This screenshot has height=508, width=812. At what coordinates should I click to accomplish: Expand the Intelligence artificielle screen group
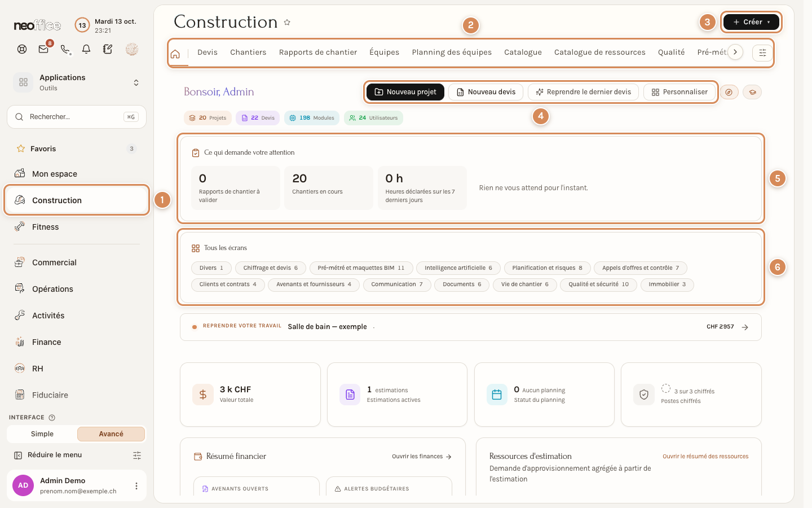(458, 268)
